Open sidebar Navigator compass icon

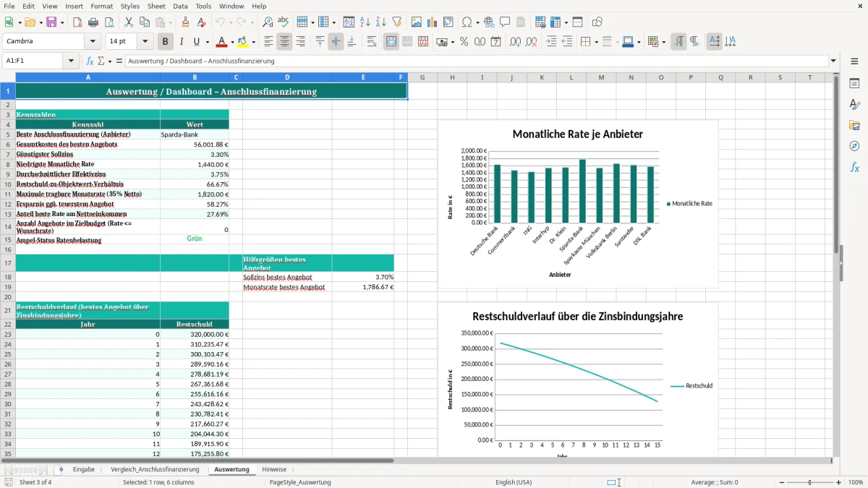click(x=854, y=146)
